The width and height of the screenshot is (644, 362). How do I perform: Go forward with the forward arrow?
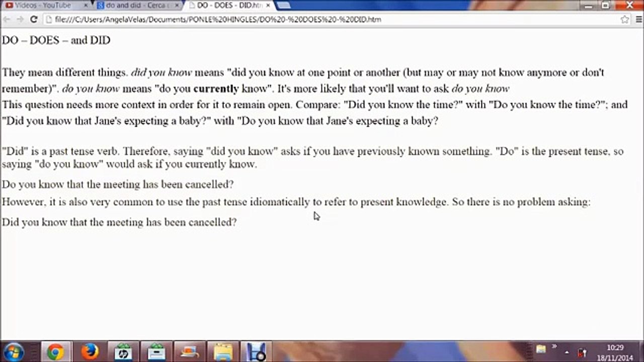click(x=20, y=20)
